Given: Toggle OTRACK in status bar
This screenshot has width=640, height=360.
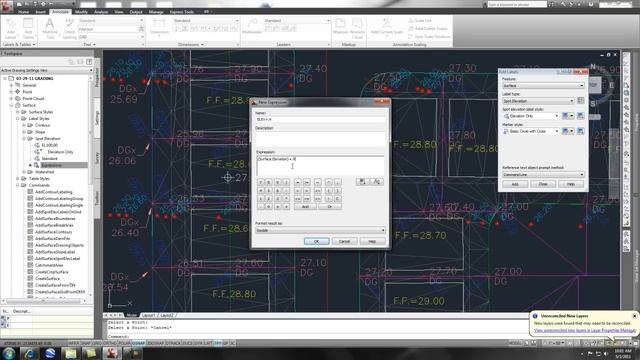Looking at the screenshot, I should pyautogui.click(x=173, y=343).
